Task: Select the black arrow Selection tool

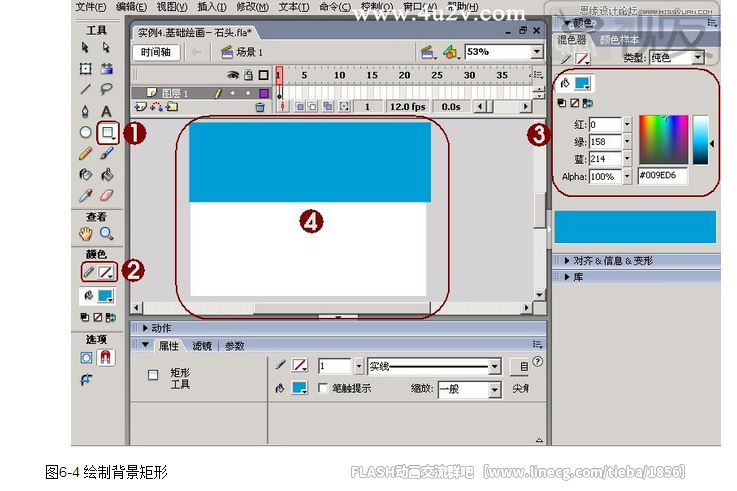Action: pyautogui.click(x=85, y=47)
